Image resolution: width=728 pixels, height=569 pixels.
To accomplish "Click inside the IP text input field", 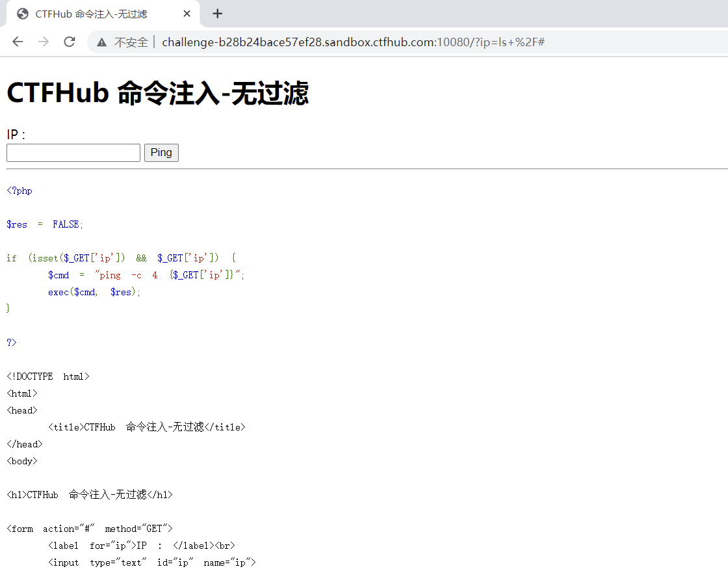I will coord(73,153).
